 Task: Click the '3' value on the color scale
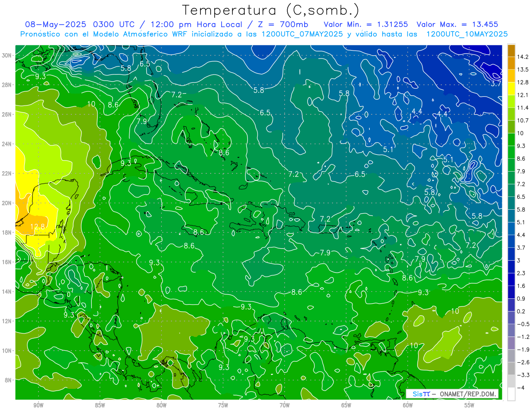pos(518,260)
